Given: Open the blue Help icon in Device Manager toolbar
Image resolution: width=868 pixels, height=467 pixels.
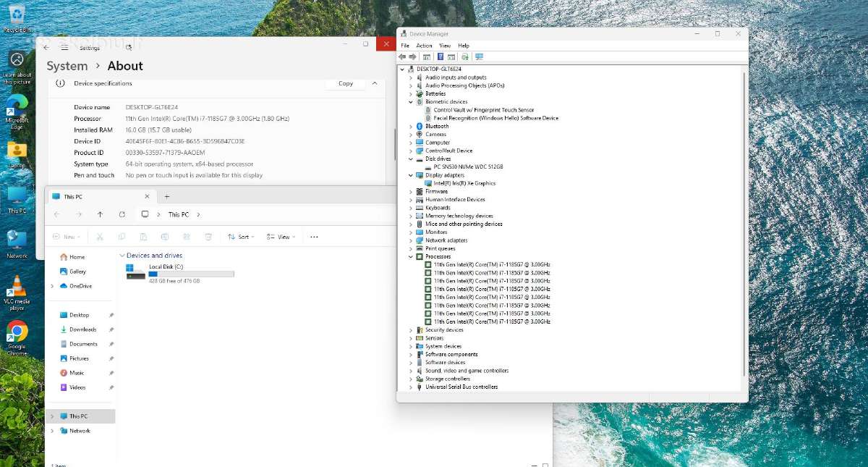Looking at the screenshot, I should (440, 56).
